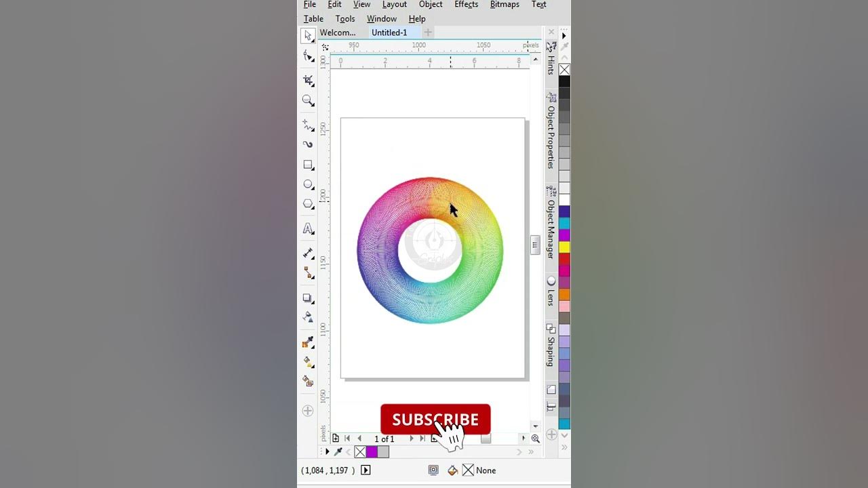Expand the color palette flyout arrow at top
The height and width of the screenshot is (488, 868).
(x=564, y=36)
